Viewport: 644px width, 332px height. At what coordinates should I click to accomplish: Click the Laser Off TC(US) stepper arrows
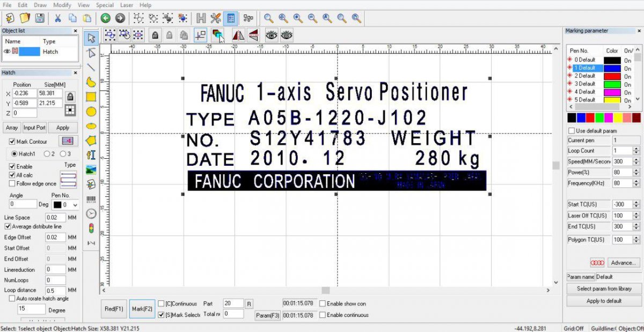636,216
